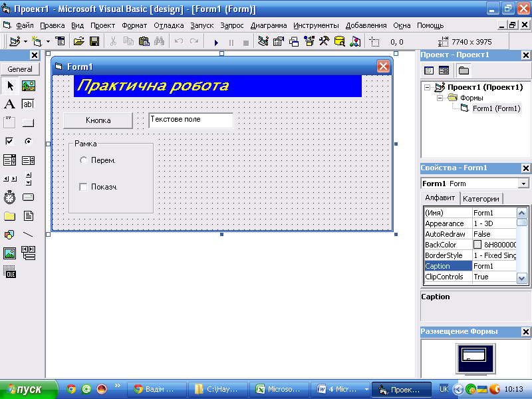Collapse the Формы folder node

440,98
